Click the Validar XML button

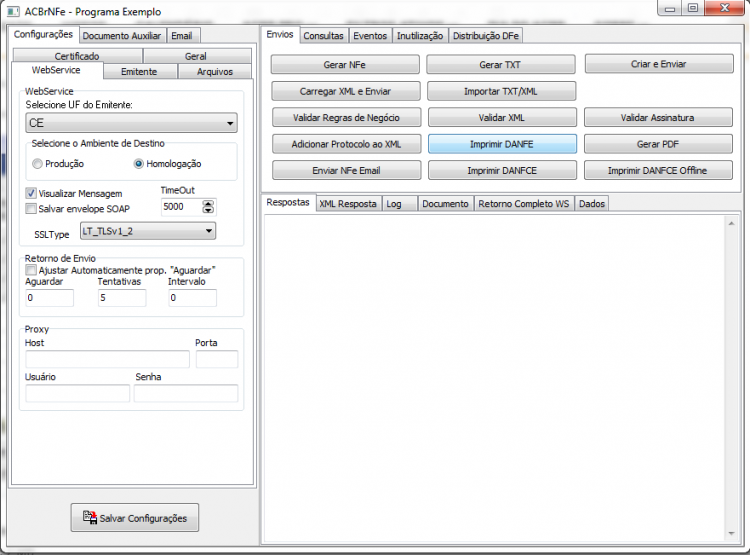click(502, 118)
